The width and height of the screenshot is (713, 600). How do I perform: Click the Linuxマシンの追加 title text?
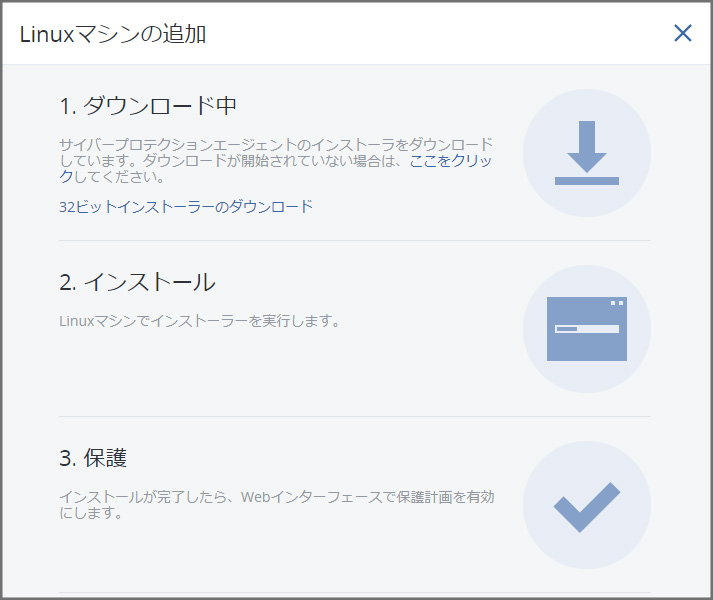point(113,34)
